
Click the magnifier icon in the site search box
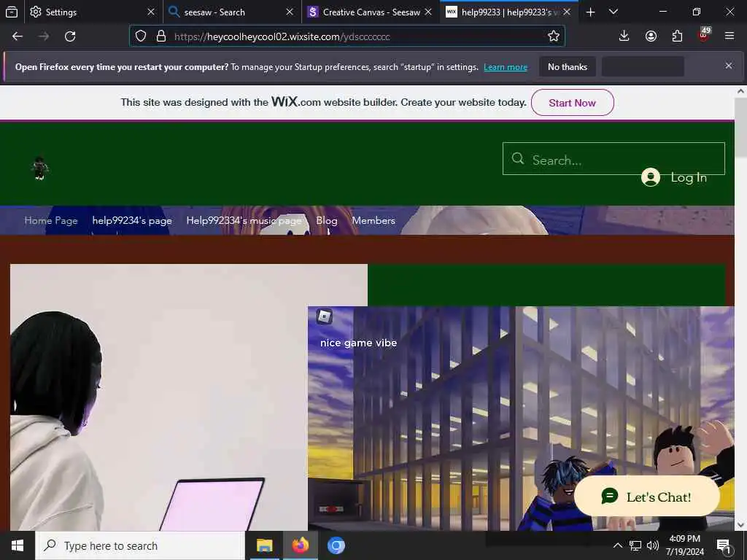tap(518, 158)
